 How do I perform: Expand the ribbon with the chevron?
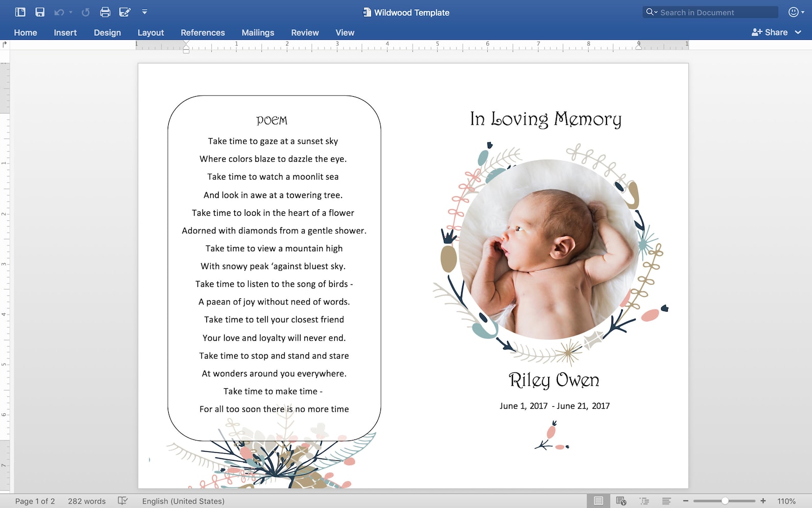[x=798, y=32]
